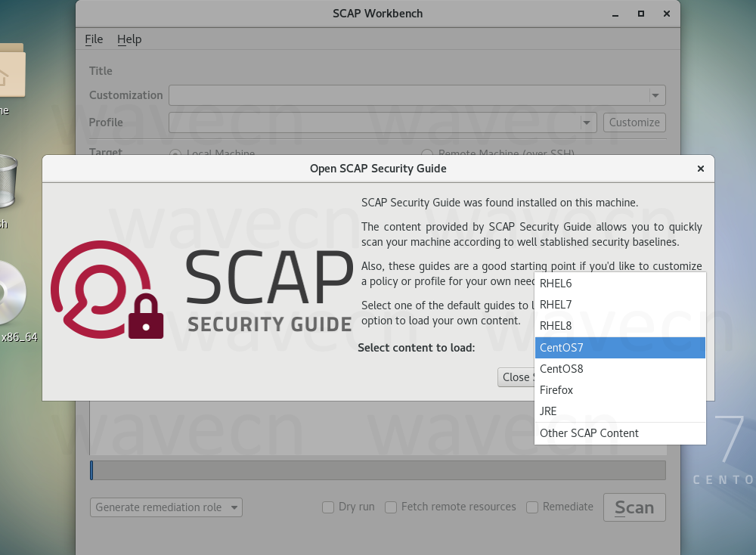Check the Remediate option
Viewport: 756px width, 555px height.
pos(532,507)
